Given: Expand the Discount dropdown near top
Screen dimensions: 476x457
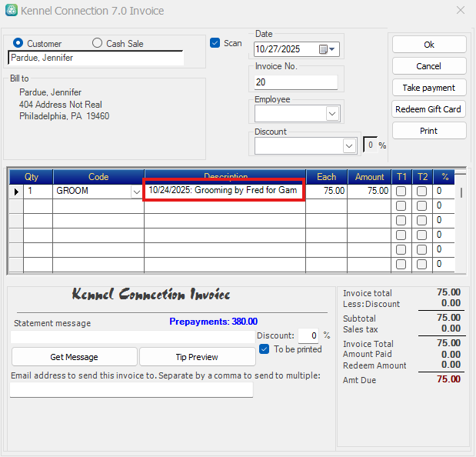Looking at the screenshot, I should (x=349, y=146).
